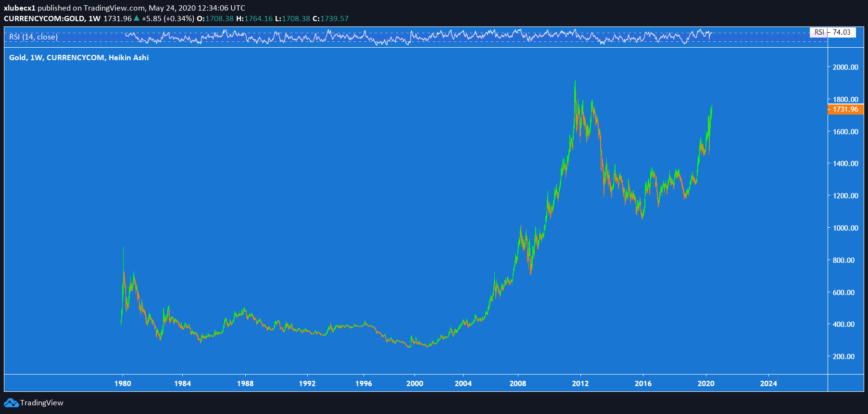Click the TradingView wordmark at bottom left
The height and width of the screenshot is (414, 868).
coord(42,403)
